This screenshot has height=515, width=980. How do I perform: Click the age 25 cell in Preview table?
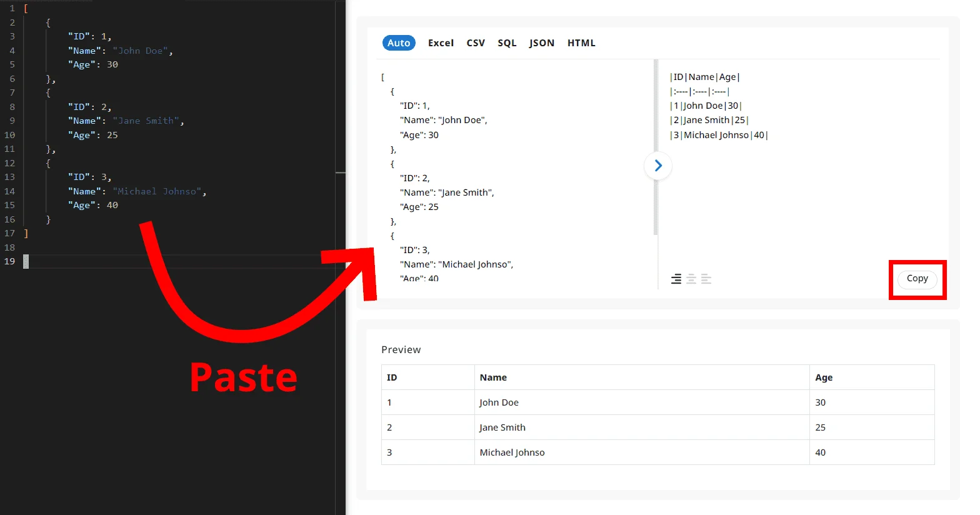(872, 427)
